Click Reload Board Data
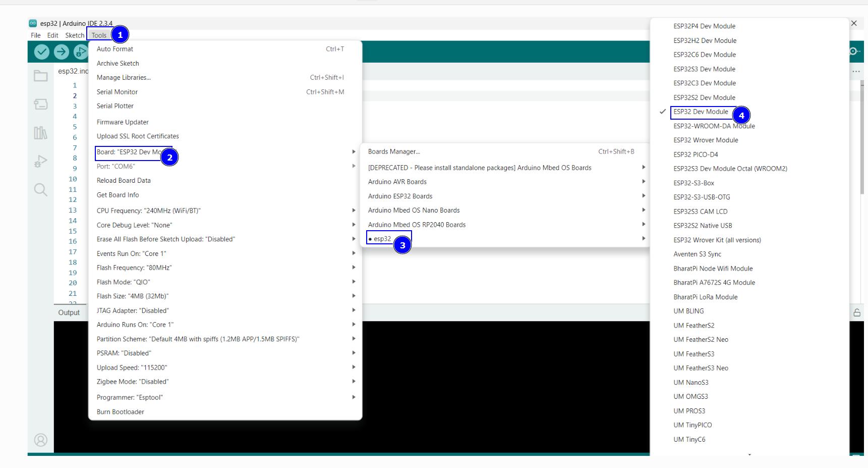 coord(225,180)
